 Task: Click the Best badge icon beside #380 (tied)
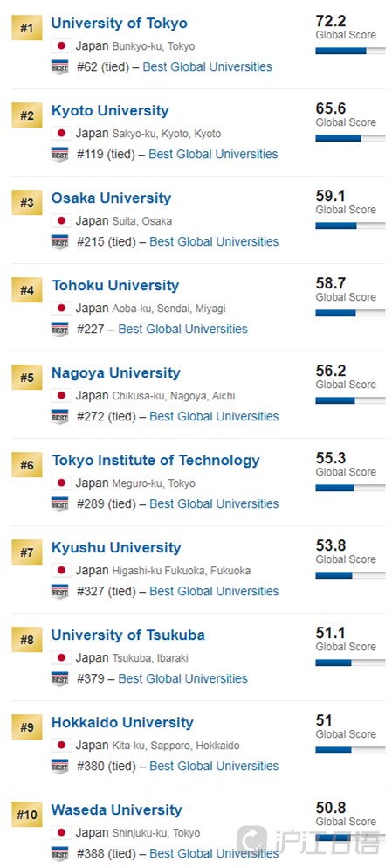tap(59, 767)
